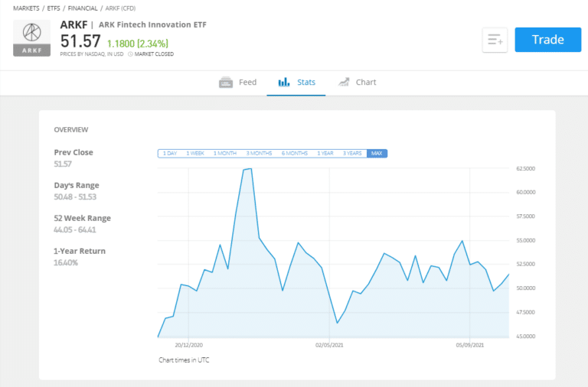588x387 pixels.
Task: Set chart range to 1 WEEK
Action: [195, 153]
